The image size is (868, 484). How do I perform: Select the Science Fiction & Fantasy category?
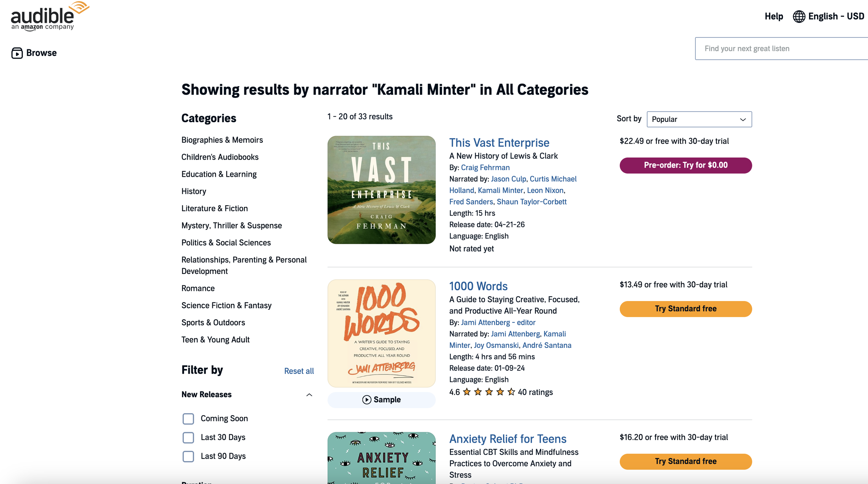click(226, 306)
